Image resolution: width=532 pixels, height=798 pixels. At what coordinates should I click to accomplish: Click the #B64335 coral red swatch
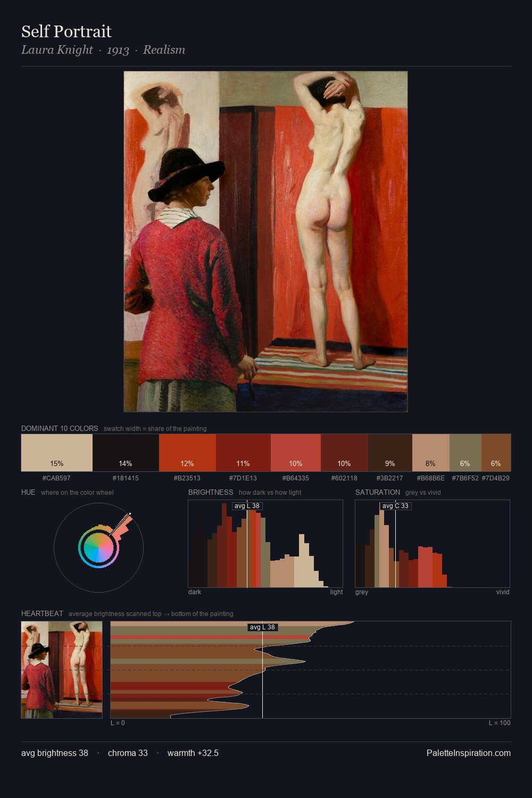[x=296, y=453]
